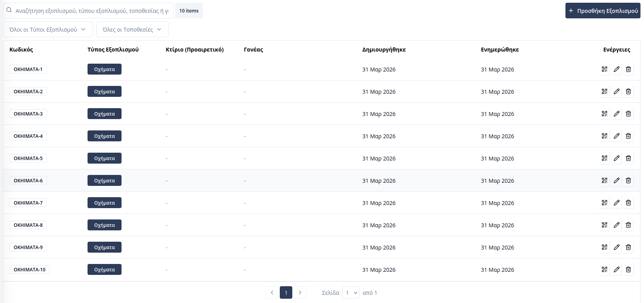This screenshot has height=303, width=644.
Task: Open the 'Όλοι οι Τύποι Εξοπλισμού' filter dropdown
Action: pos(48,30)
